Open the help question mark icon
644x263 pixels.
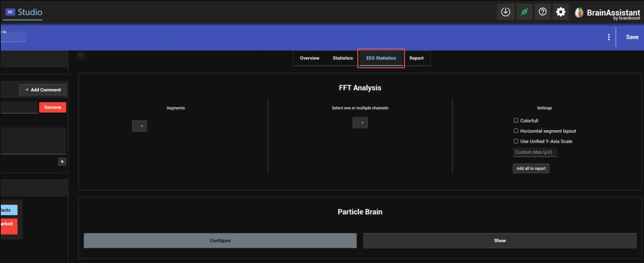pos(543,12)
